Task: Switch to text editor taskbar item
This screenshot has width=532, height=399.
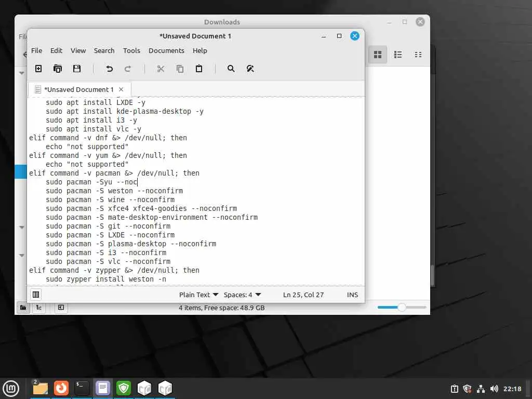Action: pyautogui.click(x=102, y=388)
